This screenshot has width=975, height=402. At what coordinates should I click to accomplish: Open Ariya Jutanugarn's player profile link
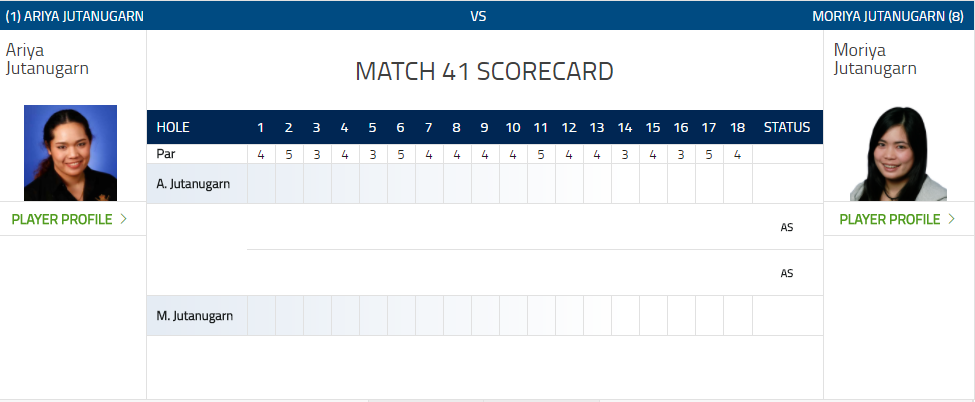62,219
